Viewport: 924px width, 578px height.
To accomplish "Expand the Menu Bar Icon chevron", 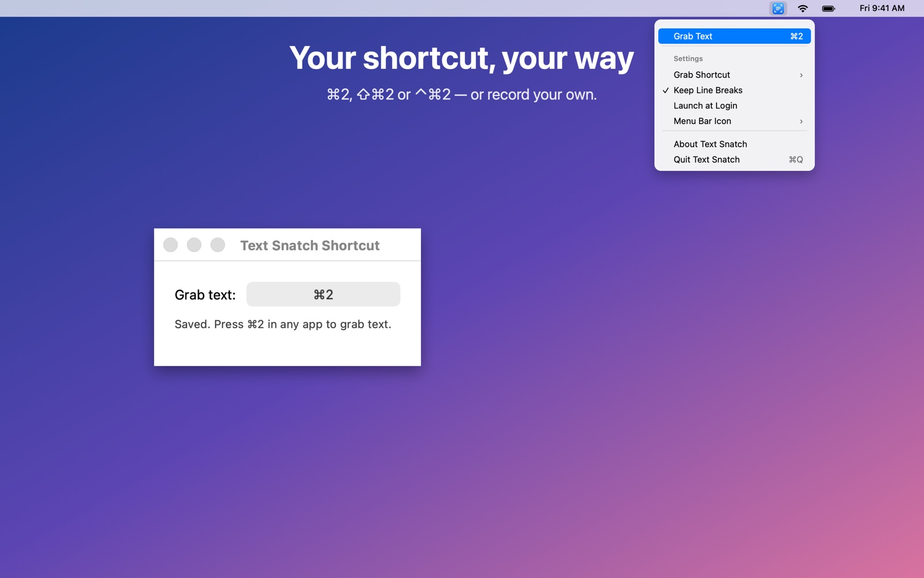I will point(801,121).
